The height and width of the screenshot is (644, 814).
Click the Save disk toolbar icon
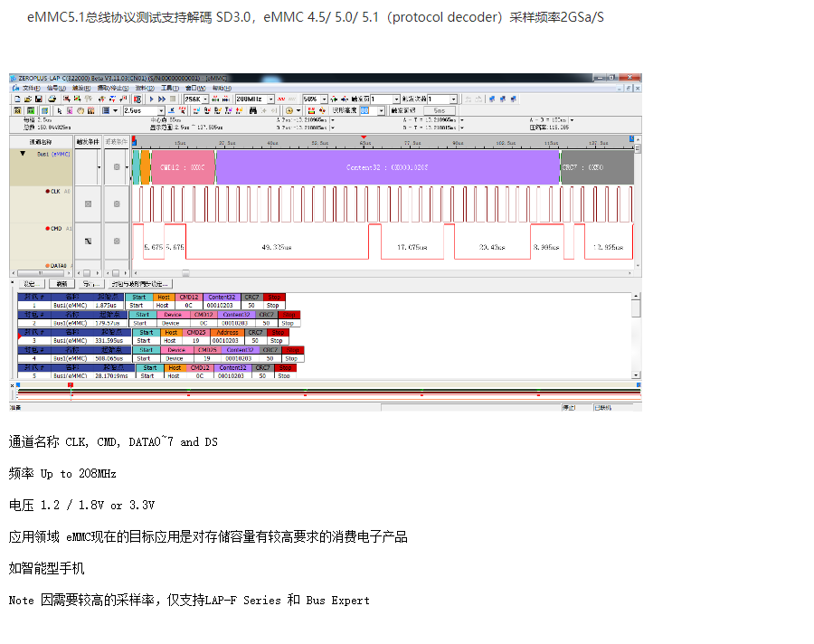tap(39, 99)
